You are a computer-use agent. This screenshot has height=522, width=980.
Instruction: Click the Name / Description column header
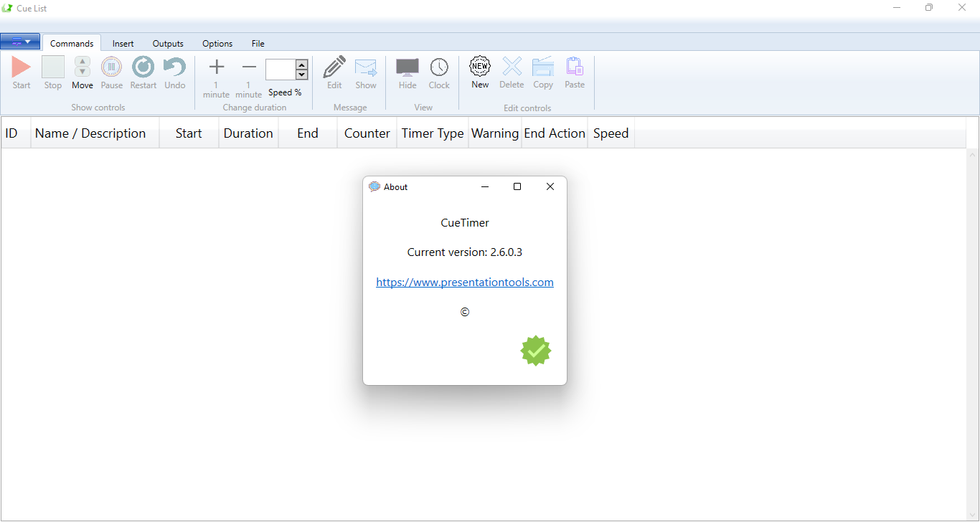coord(95,133)
